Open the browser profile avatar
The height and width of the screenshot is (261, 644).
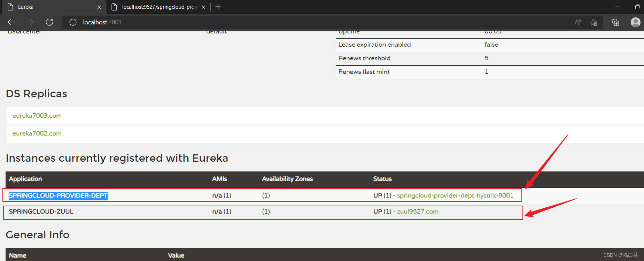click(x=636, y=22)
